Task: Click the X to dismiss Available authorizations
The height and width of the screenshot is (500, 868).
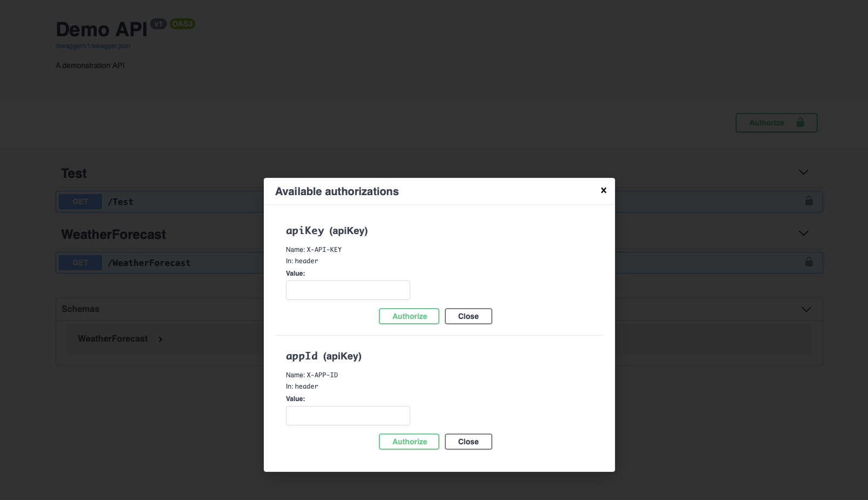Action: tap(603, 190)
